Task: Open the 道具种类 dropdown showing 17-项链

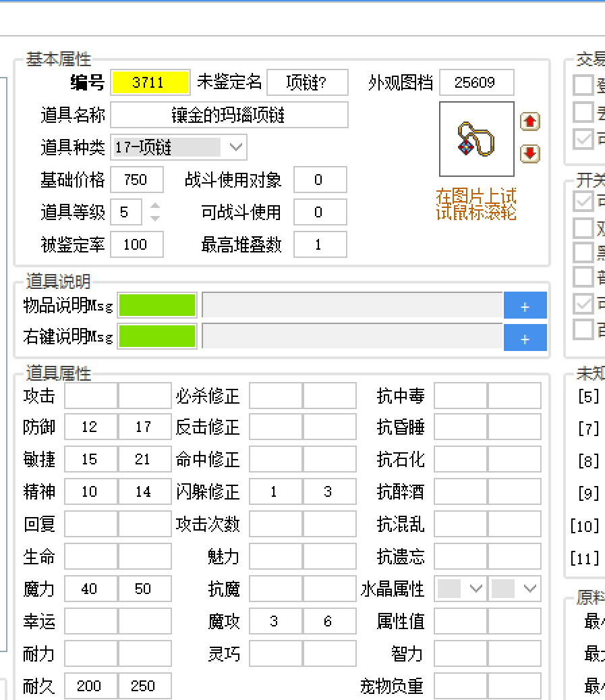Action: (x=234, y=147)
